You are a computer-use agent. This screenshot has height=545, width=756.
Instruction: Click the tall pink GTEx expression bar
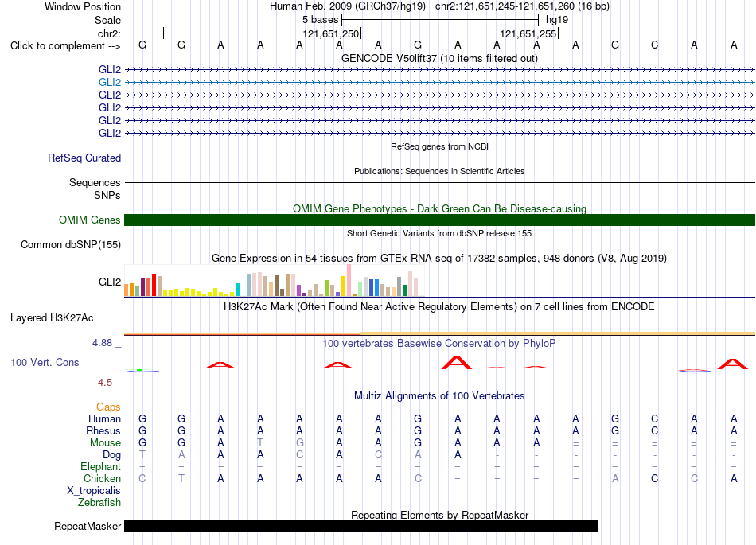point(349,280)
